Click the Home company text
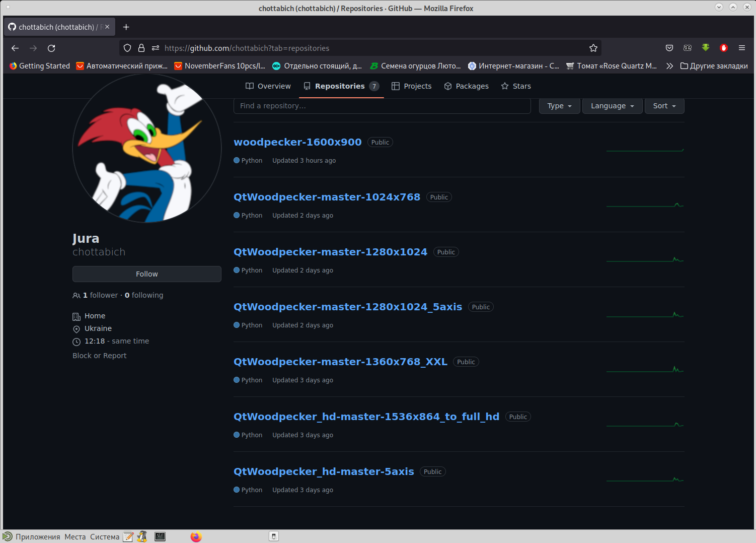Viewport: 756px width, 543px height. tap(95, 316)
